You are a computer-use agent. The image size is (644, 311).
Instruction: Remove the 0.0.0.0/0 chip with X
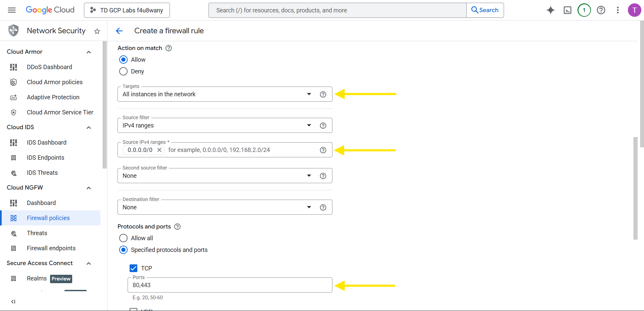(x=159, y=150)
